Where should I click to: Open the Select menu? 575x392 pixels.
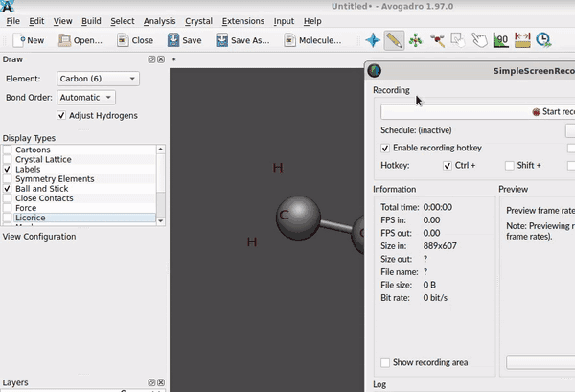point(123,21)
